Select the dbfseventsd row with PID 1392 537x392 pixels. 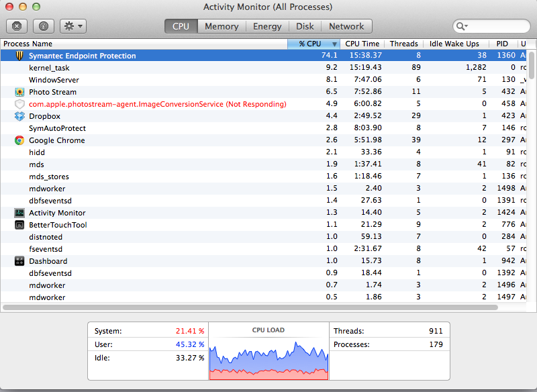pos(264,273)
